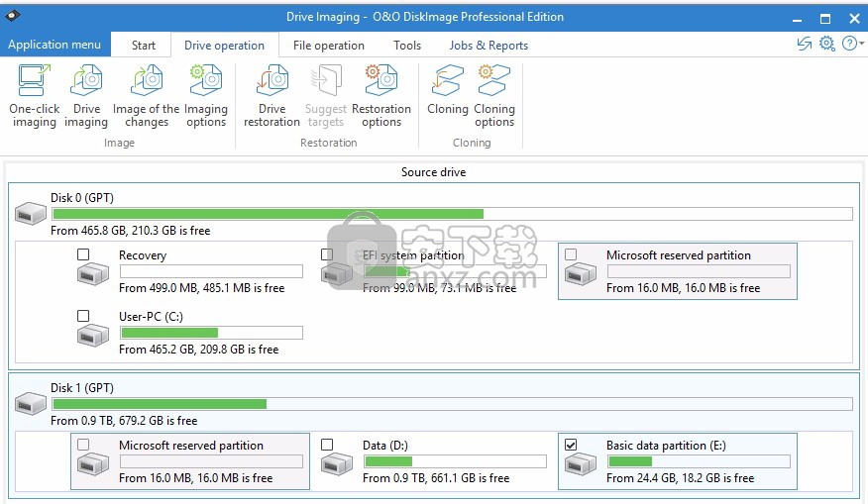Click Recovery partition usage bar
Image resolution: width=868 pixels, height=504 pixels.
(x=211, y=271)
